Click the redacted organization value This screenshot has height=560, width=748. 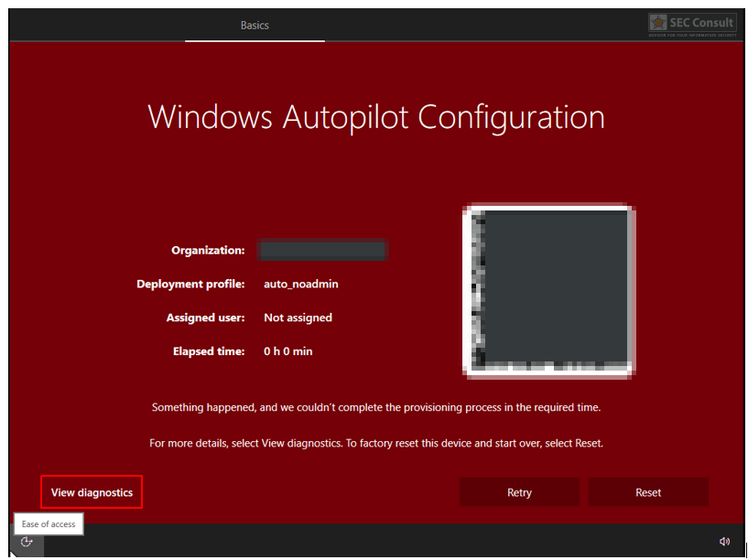pos(323,250)
